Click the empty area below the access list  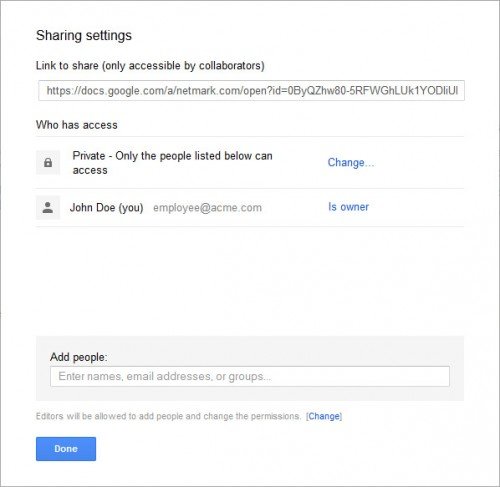pos(250,281)
